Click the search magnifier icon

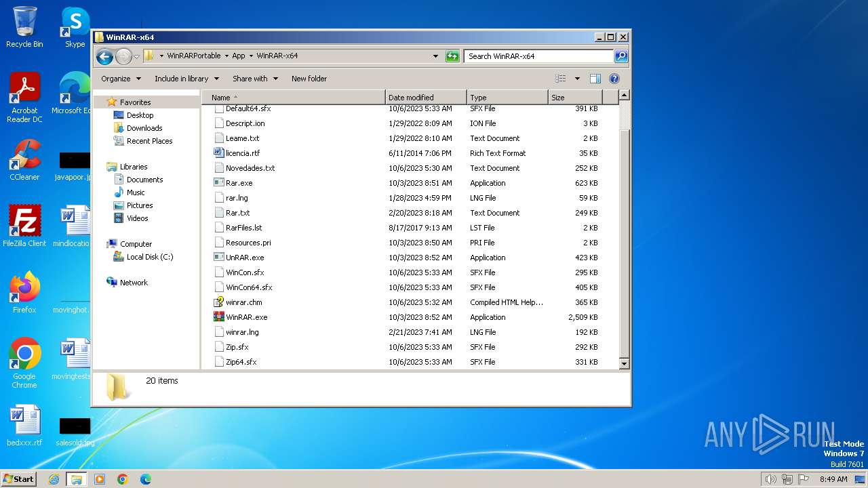tap(621, 56)
